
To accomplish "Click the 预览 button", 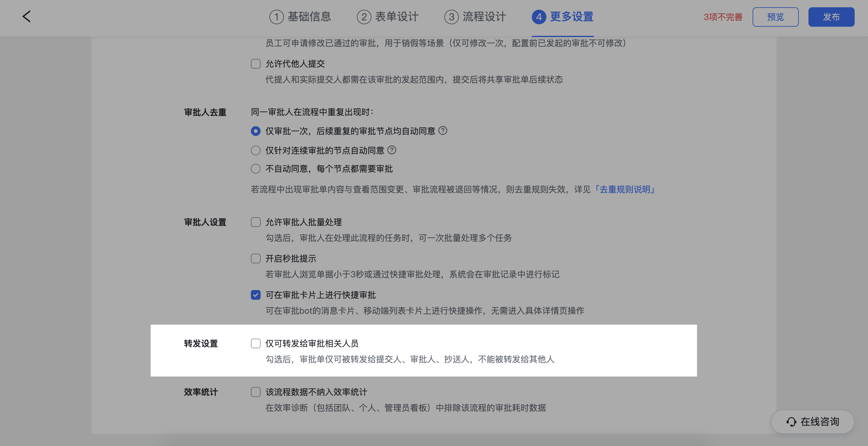I will [775, 17].
